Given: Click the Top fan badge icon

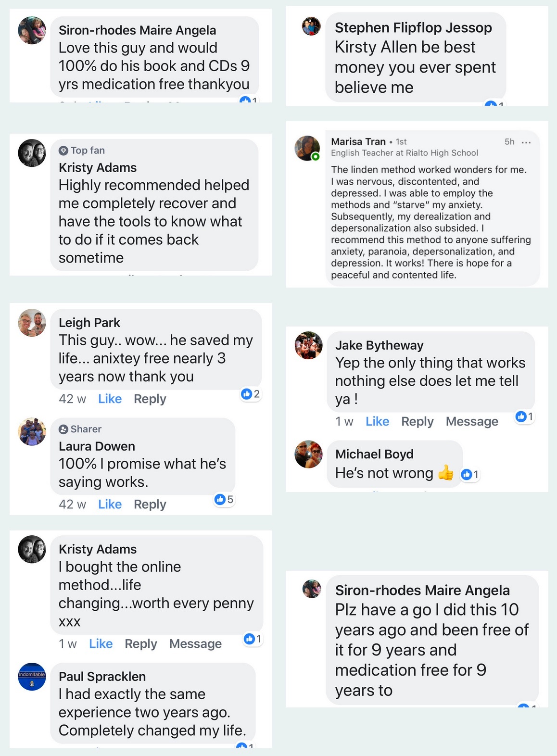Looking at the screenshot, I should point(63,151).
